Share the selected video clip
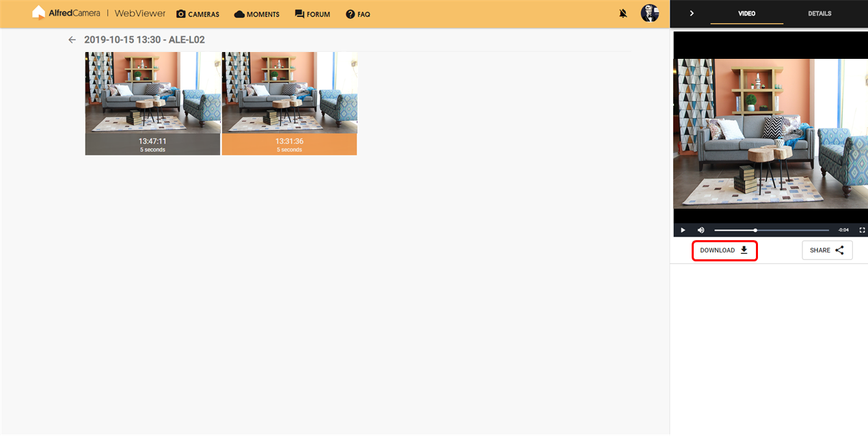The width and height of the screenshot is (868, 442). tap(827, 250)
